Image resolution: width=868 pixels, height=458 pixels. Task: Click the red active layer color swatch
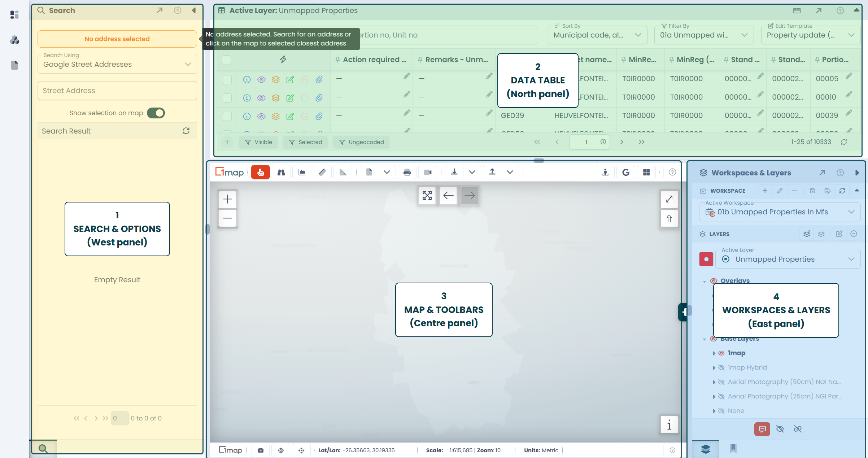click(x=706, y=259)
